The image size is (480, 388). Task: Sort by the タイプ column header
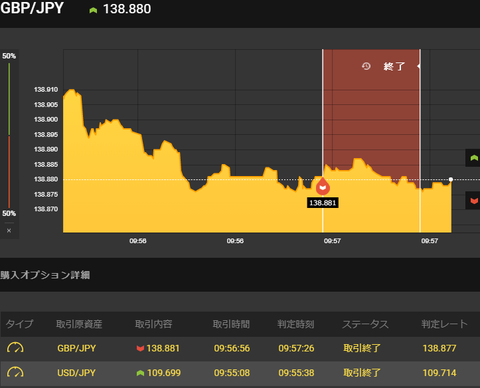(x=20, y=324)
